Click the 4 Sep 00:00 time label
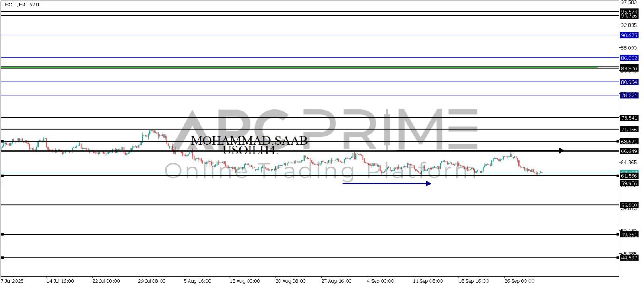 click(380, 281)
